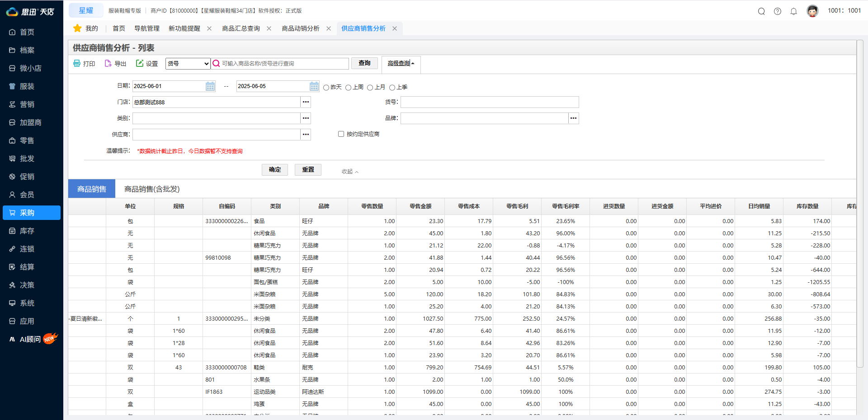The image size is (868, 420).
Task: Open 设置 settings in the toolbar
Action: 147,64
